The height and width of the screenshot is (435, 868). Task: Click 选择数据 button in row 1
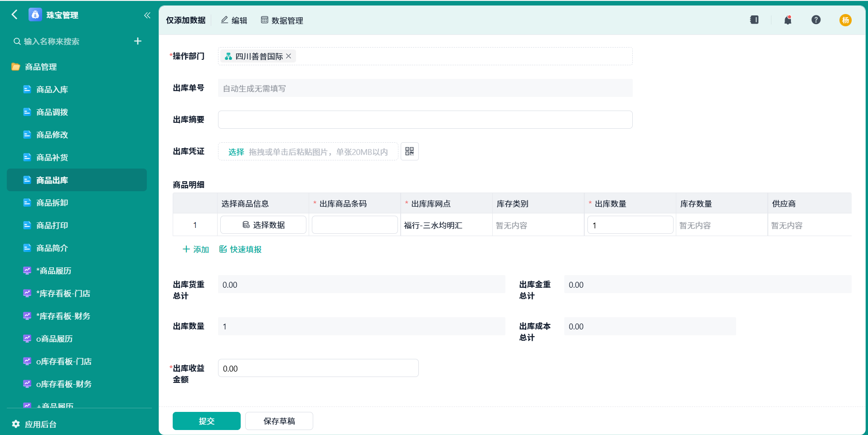(x=263, y=225)
